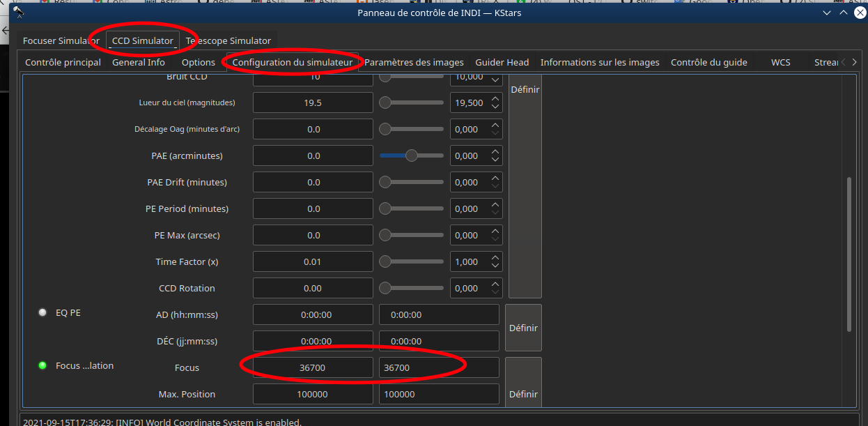
Task: Maximize the INDI control panel window
Action: coord(843,13)
